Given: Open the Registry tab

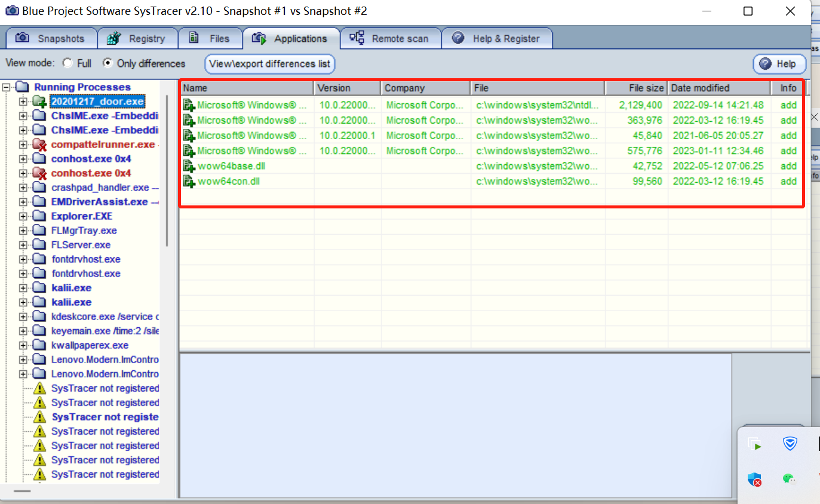Looking at the screenshot, I should 137,38.
